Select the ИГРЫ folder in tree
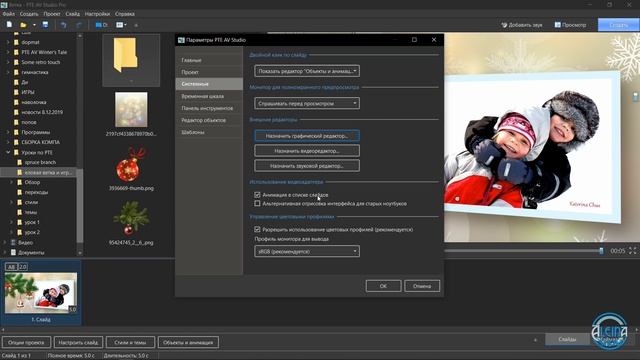Screen dimensions: 640x360 coord(28,92)
